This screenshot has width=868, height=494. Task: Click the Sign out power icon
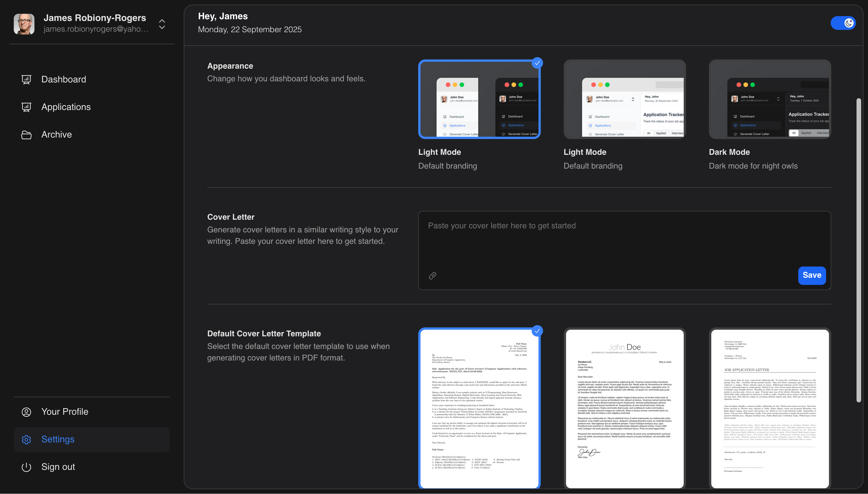26,467
